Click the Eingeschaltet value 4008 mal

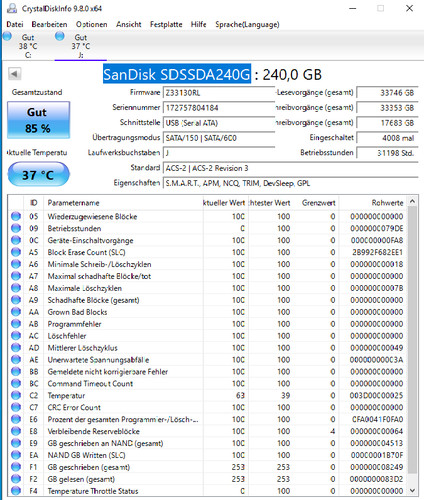[x=387, y=138]
